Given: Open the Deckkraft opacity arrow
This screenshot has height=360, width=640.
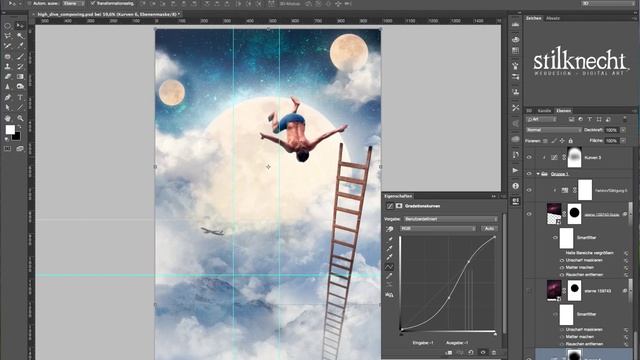Looking at the screenshot, I should (623, 130).
